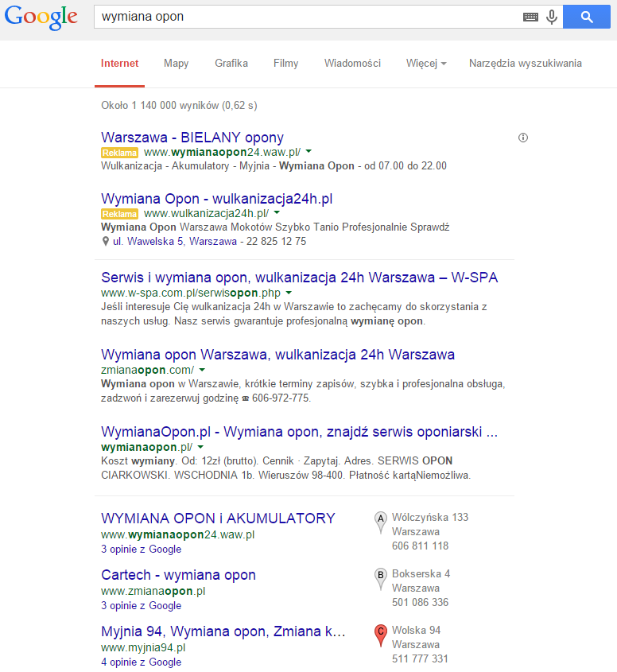The image size is (617, 672).
Task: Open Narzędzia wyszukiwania search tools
Action: coord(526,64)
